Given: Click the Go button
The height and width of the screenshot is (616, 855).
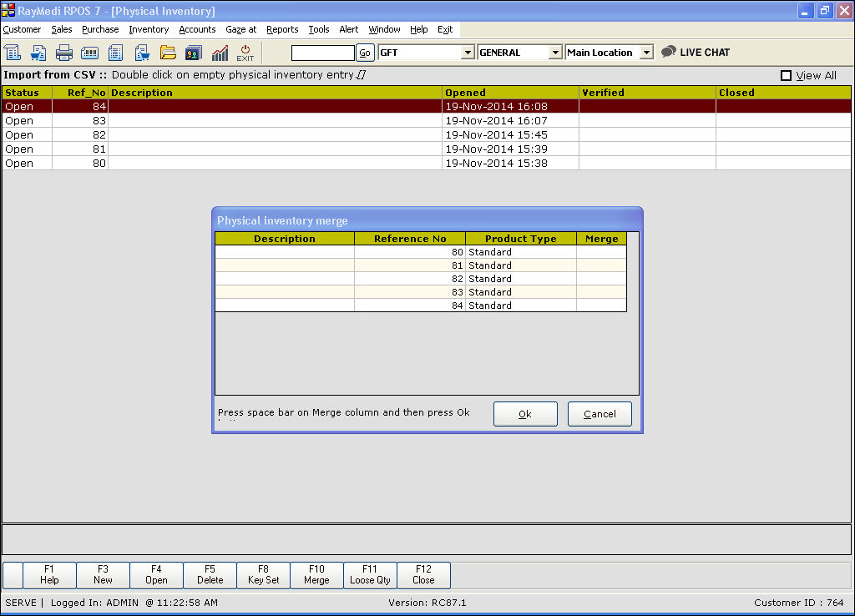Looking at the screenshot, I should tap(365, 53).
